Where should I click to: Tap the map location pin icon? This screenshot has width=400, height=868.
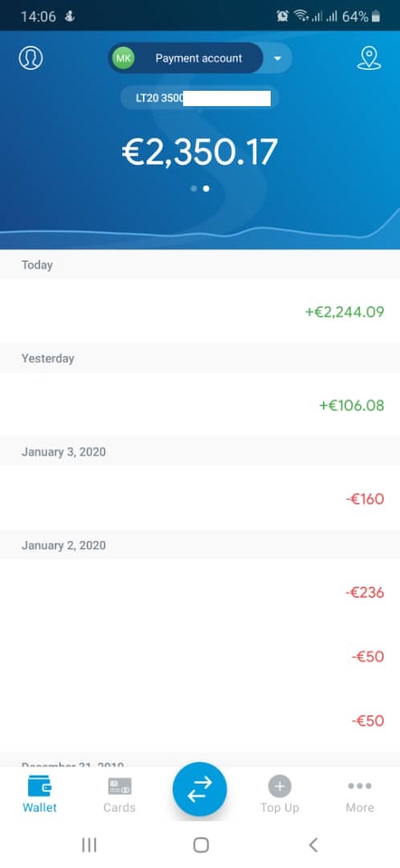pyautogui.click(x=369, y=58)
